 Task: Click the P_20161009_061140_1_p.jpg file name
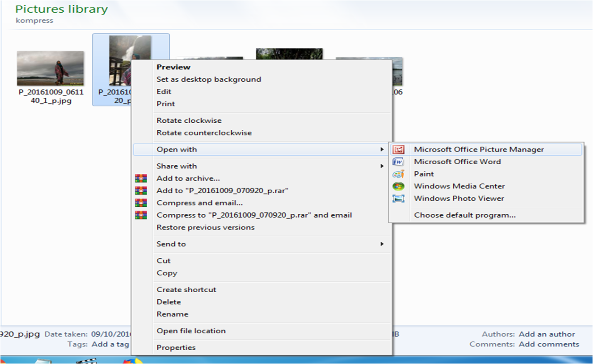click(51, 96)
